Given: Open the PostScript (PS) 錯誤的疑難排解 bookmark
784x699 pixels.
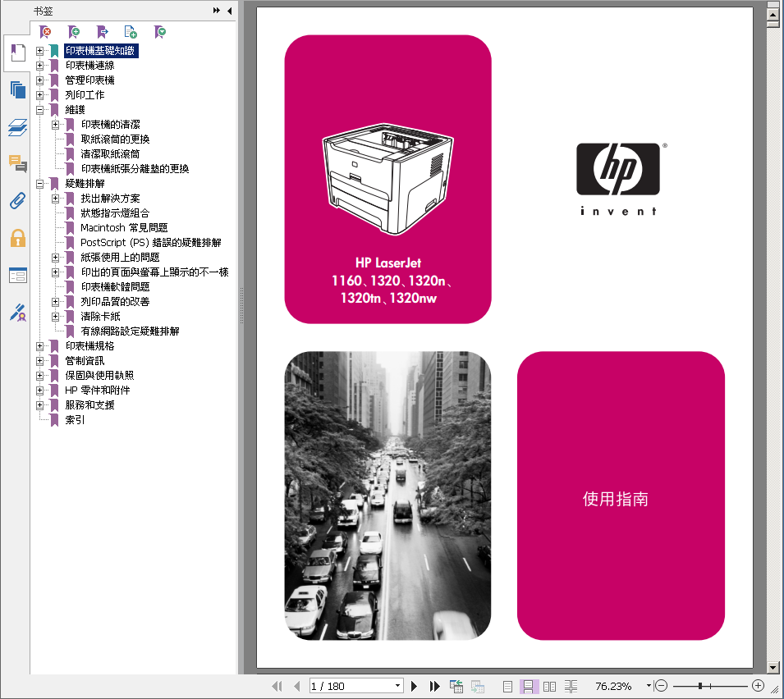Looking at the screenshot, I should [x=150, y=242].
